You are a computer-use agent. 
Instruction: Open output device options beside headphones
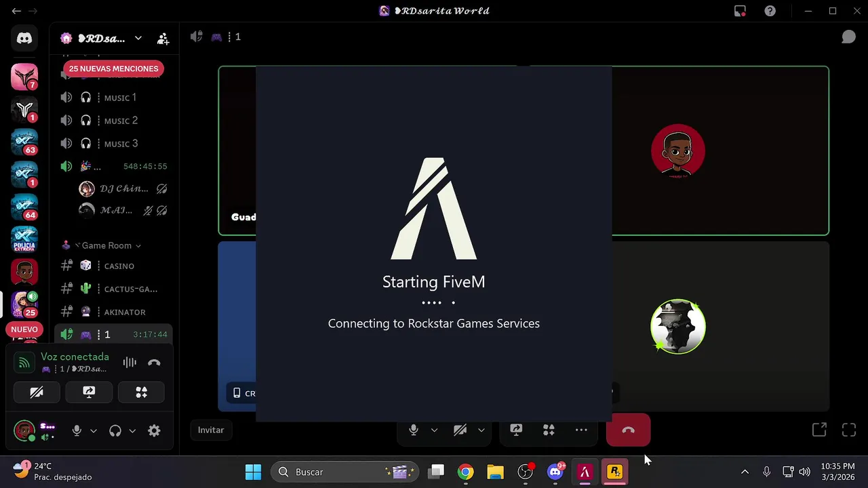tap(132, 430)
